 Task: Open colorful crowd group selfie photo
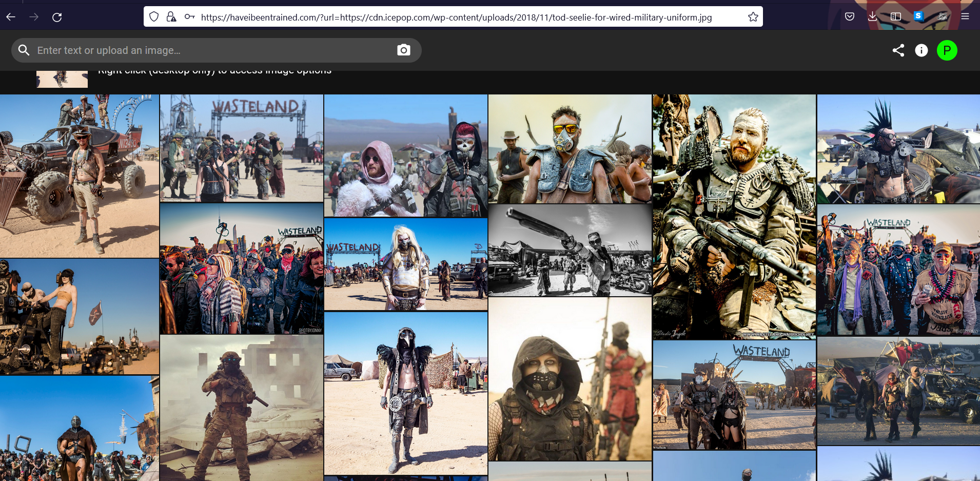click(242, 269)
